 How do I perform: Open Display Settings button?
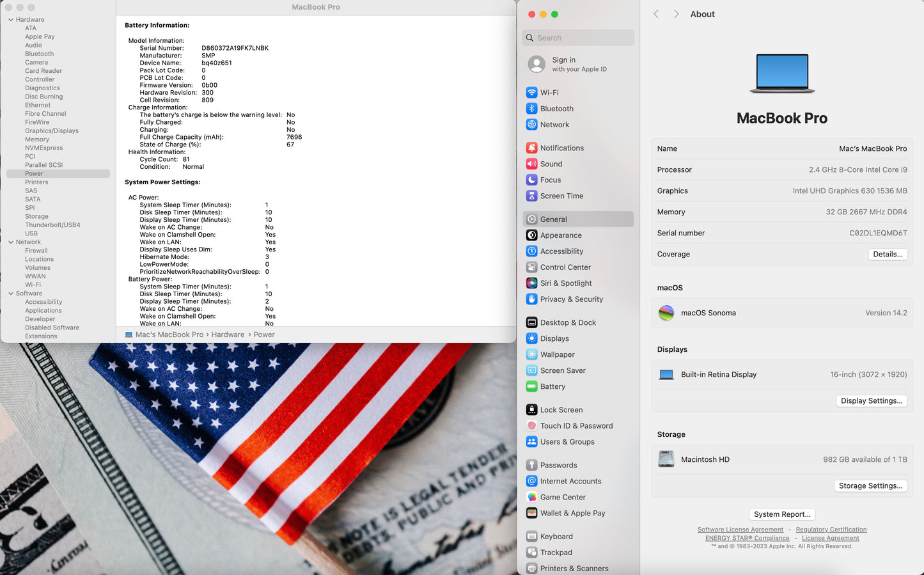click(x=872, y=401)
